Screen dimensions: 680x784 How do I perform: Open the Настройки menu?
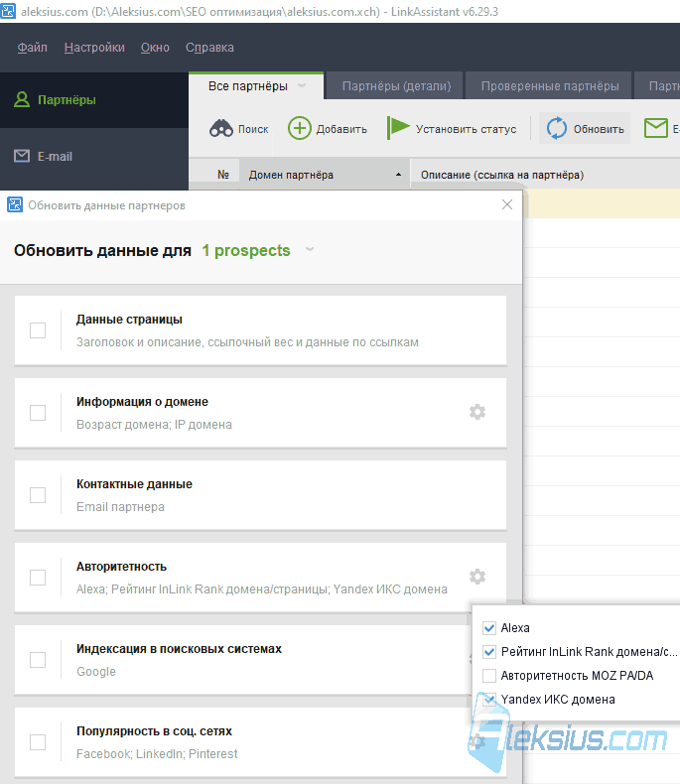pyautogui.click(x=94, y=48)
